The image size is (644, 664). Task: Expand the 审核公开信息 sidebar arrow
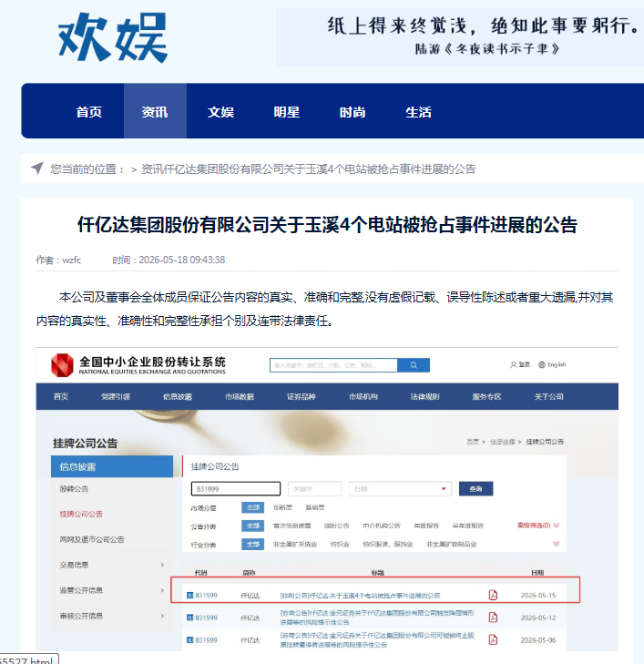click(162, 616)
